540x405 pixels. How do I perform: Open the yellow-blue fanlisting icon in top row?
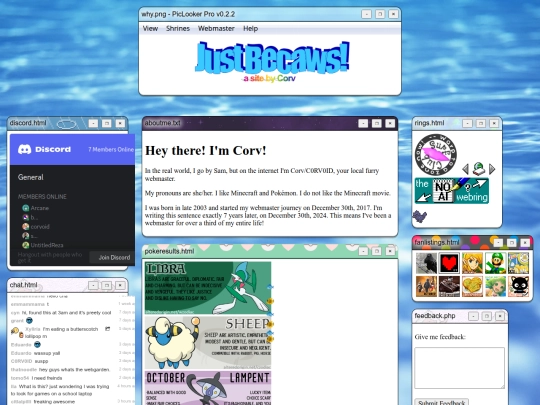tap(518, 263)
